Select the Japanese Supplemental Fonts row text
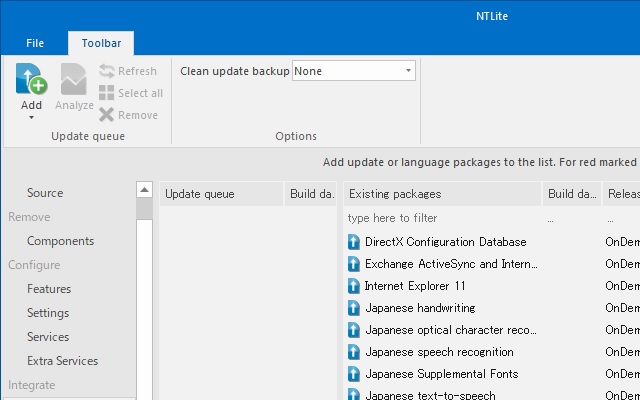 (442, 374)
